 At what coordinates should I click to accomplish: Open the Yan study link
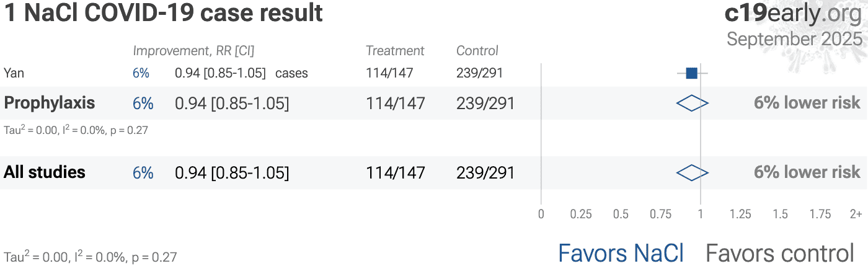[x=14, y=73]
